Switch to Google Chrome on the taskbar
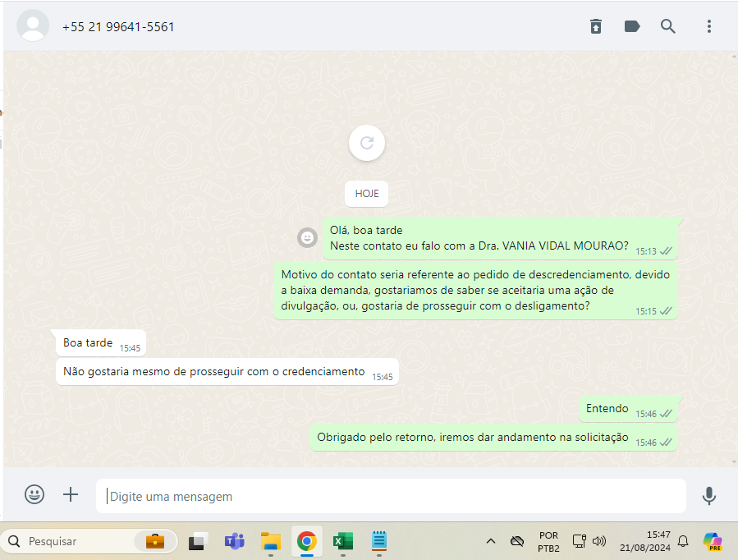 click(306, 541)
